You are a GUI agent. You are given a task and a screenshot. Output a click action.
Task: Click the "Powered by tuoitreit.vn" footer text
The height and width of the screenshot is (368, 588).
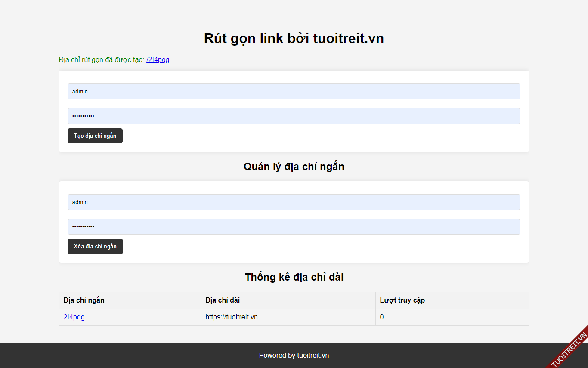(294, 355)
